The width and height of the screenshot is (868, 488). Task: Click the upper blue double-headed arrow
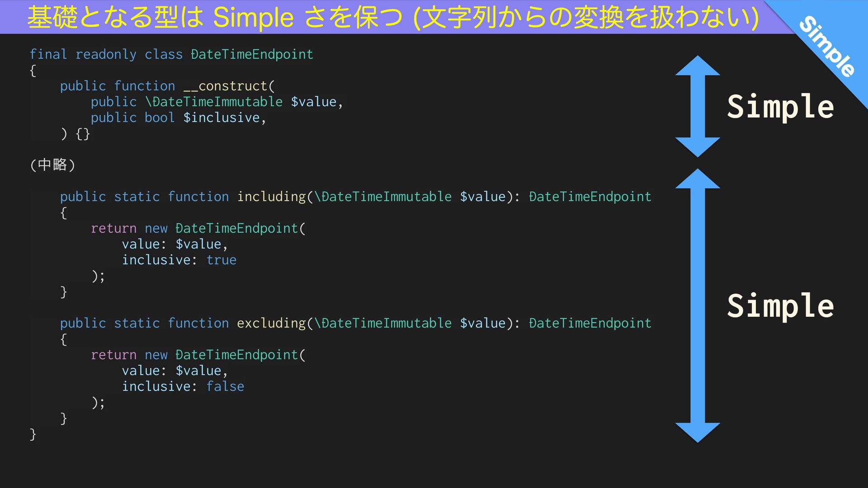(x=697, y=106)
